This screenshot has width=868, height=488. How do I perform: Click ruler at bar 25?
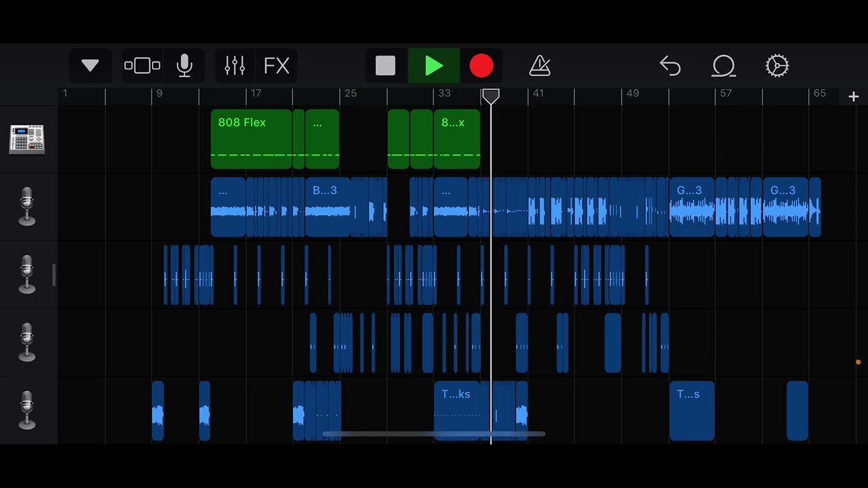(x=350, y=94)
